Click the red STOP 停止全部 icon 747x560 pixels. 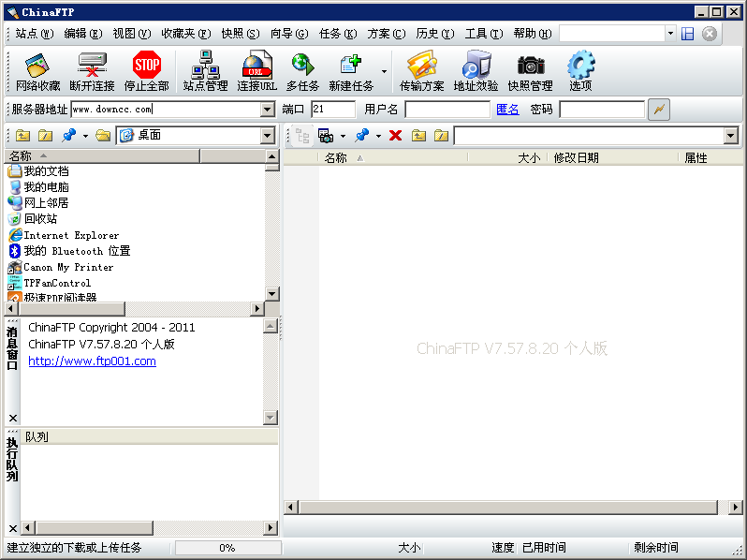point(147,71)
